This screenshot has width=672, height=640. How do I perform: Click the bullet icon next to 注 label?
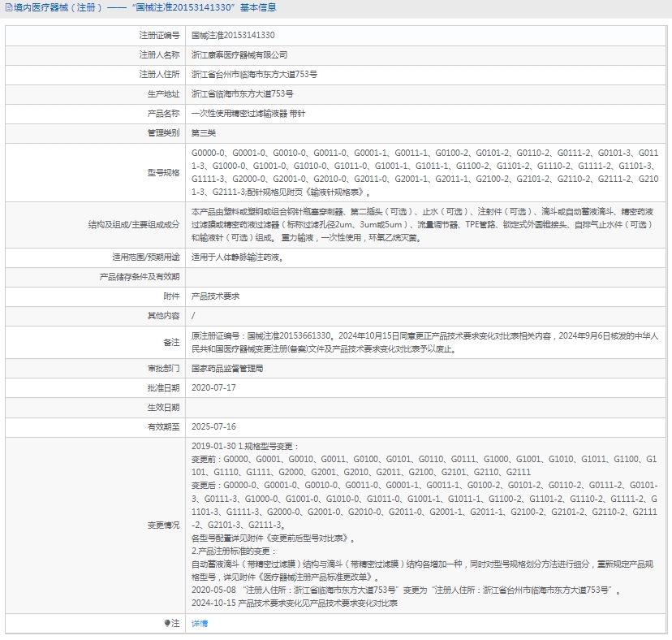pyautogui.click(x=167, y=623)
